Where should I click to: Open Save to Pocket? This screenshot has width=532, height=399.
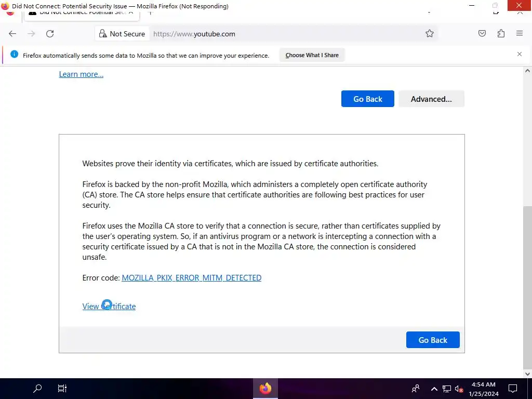482,34
